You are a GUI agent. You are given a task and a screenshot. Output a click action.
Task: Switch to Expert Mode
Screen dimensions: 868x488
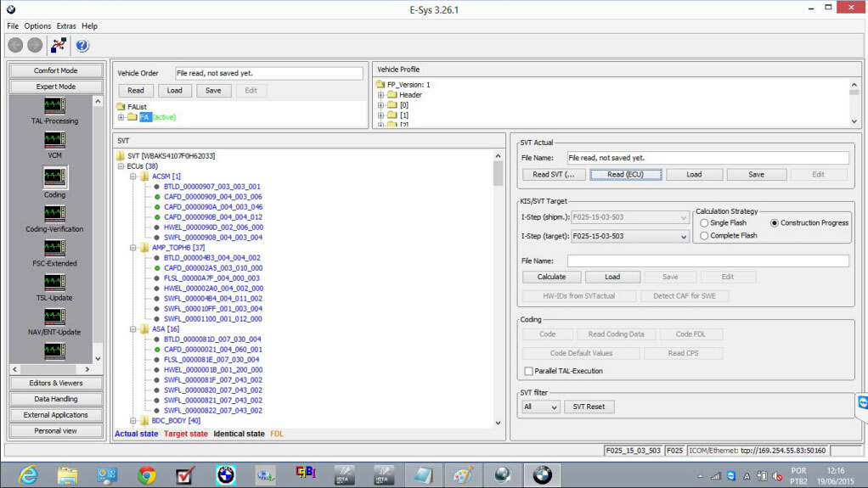click(56, 87)
